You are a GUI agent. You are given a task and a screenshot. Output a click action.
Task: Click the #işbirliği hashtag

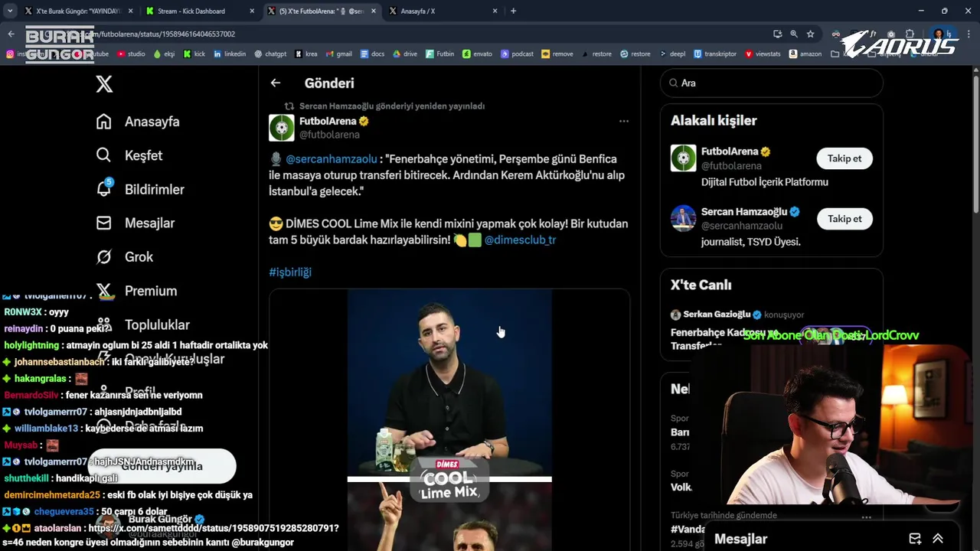click(290, 272)
